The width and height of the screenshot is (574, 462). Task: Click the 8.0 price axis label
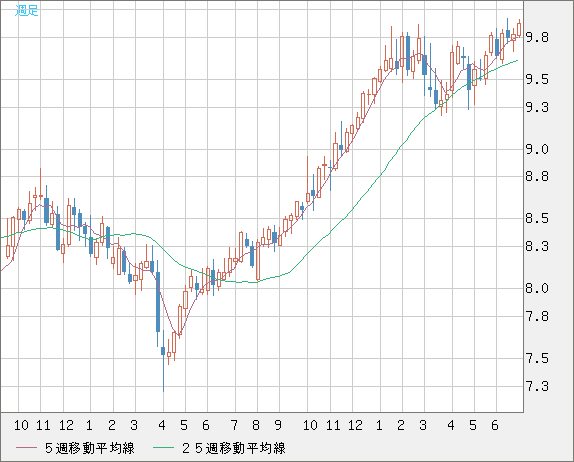pos(537,288)
